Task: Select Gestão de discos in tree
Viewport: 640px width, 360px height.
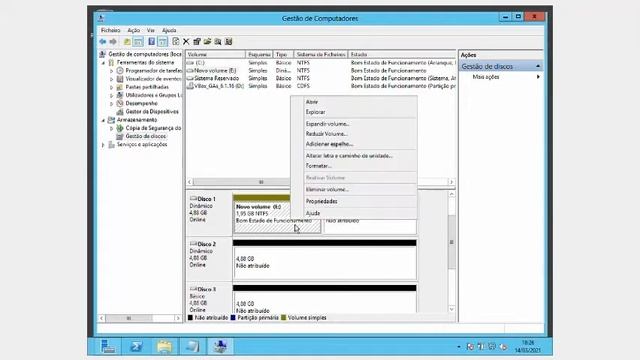Action: 146,136
